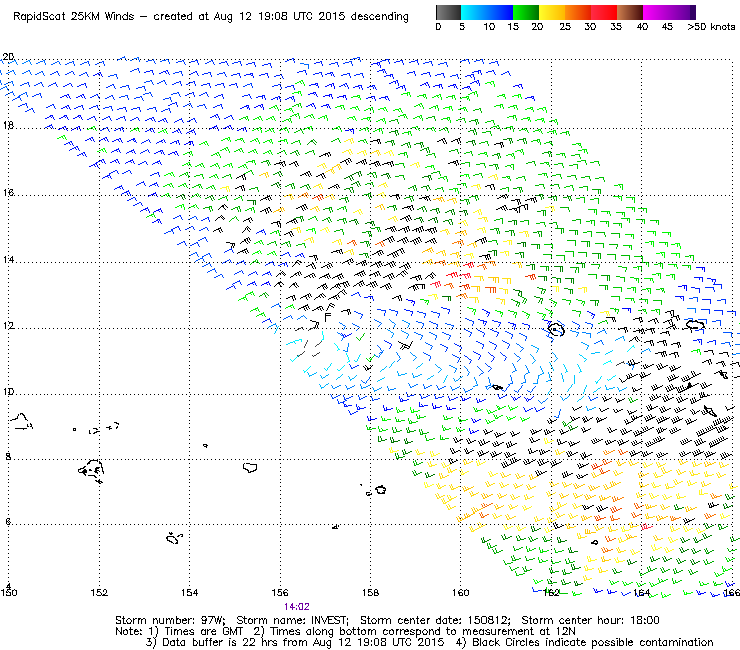Image resolution: width=740 pixels, height=650 pixels.
Task: Click the '>50 knots' legend label
Action: click(711, 27)
